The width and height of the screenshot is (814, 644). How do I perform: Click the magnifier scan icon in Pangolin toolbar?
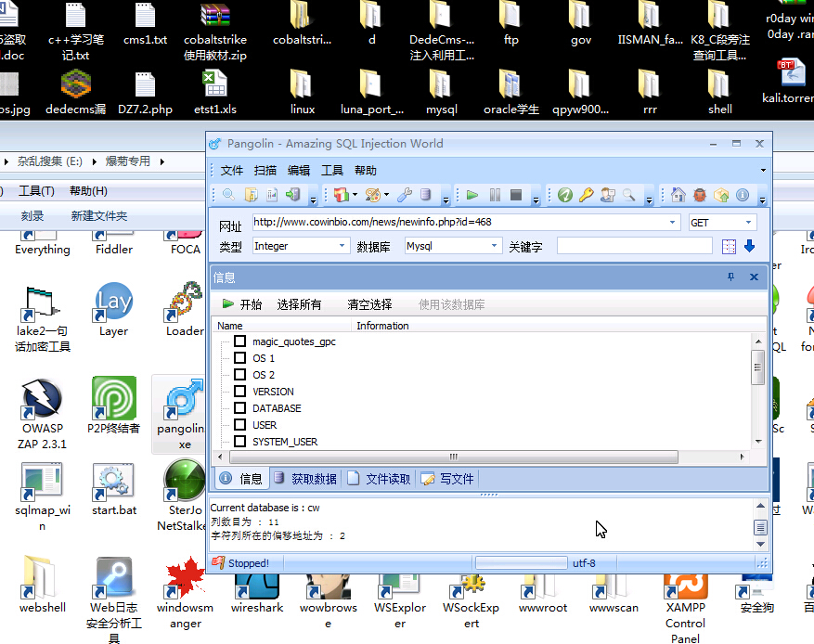(x=228, y=195)
